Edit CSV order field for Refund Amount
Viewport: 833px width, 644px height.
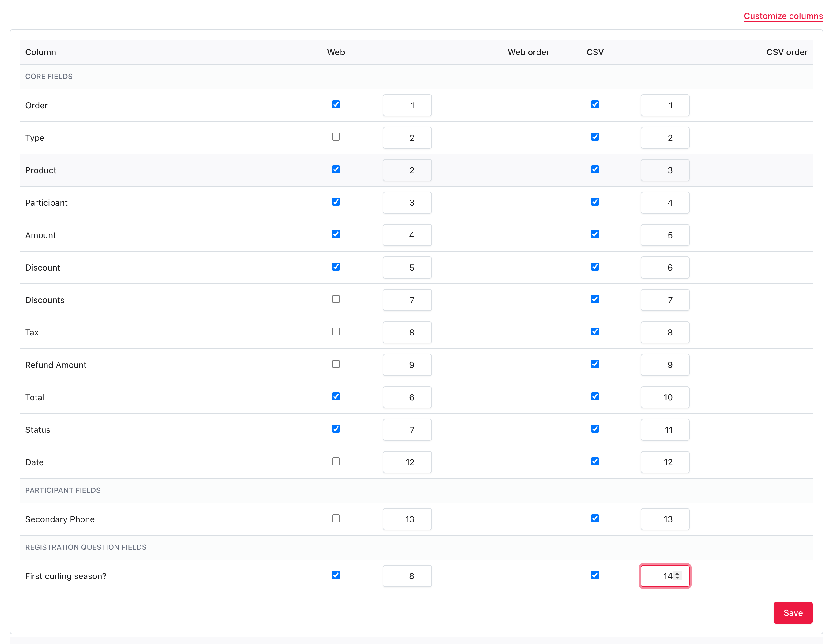point(665,365)
